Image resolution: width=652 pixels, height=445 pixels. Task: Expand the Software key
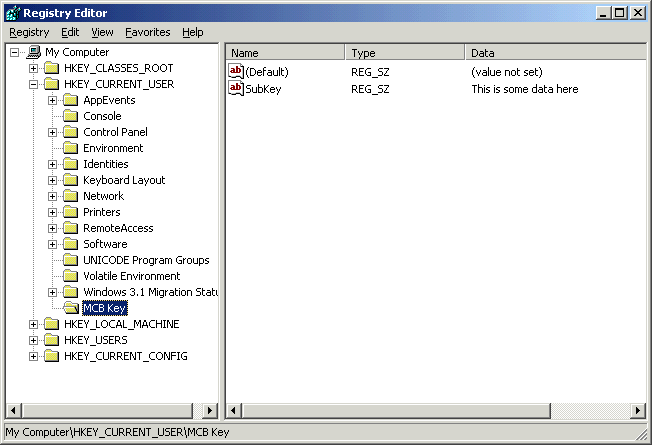click(x=52, y=245)
